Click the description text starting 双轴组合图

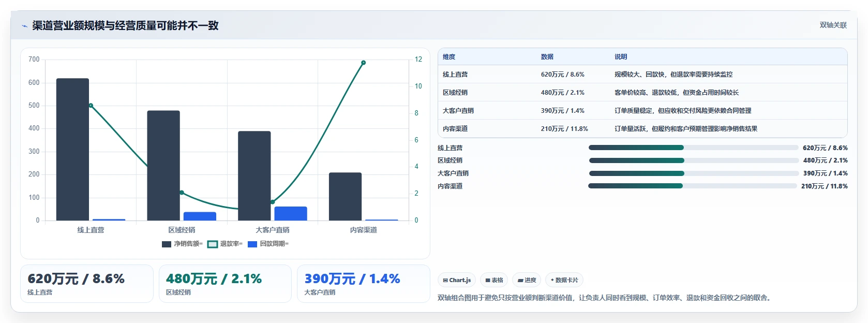pyautogui.click(x=606, y=298)
